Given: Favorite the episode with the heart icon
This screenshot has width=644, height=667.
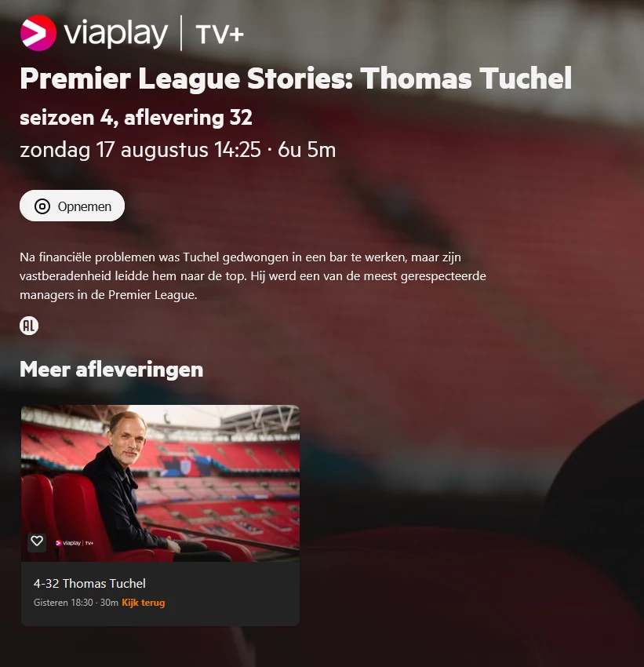Looking at the screenshot, I should pyautogui.click(x=37, y=542).
